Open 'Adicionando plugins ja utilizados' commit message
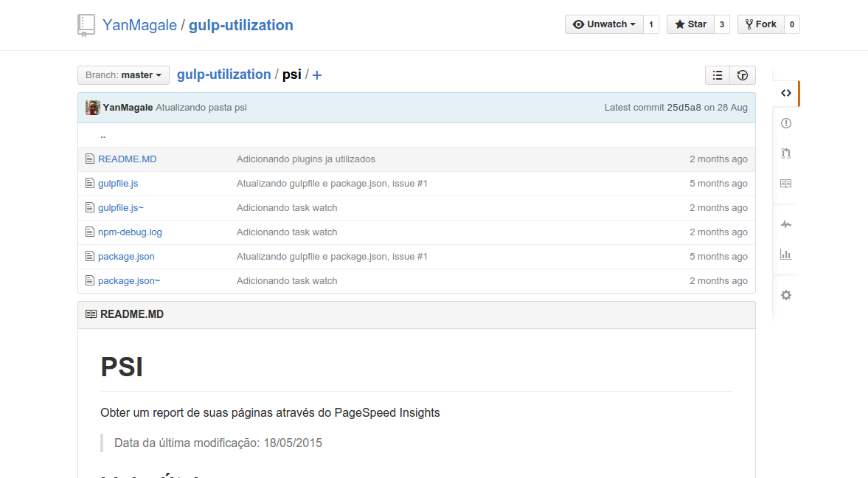Viewport: 868px width, 478px height. click(x=305, y=159)
